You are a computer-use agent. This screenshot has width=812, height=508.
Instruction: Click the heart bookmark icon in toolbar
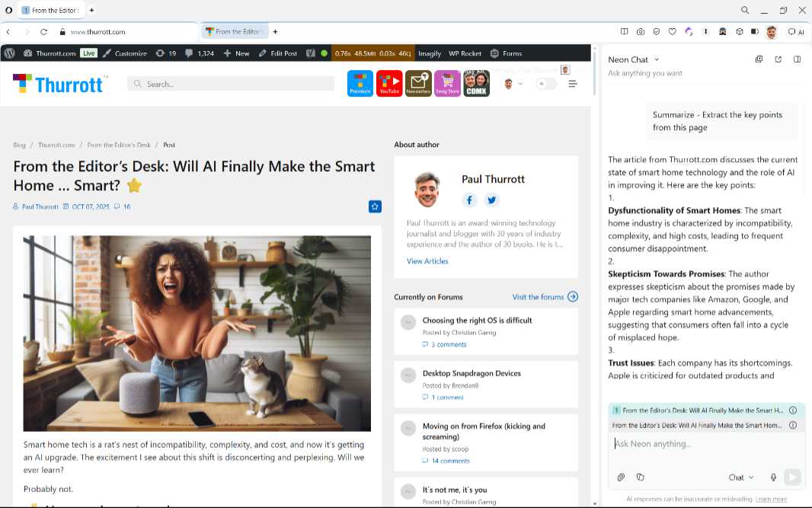(x=672, y=31)
